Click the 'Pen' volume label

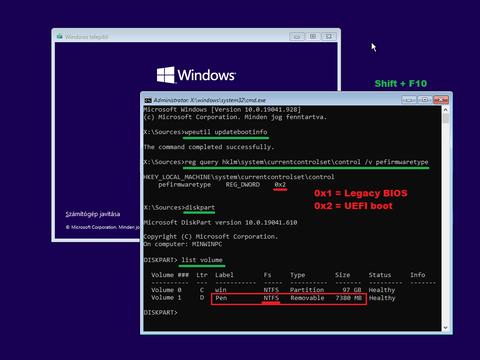coord(221,298)
